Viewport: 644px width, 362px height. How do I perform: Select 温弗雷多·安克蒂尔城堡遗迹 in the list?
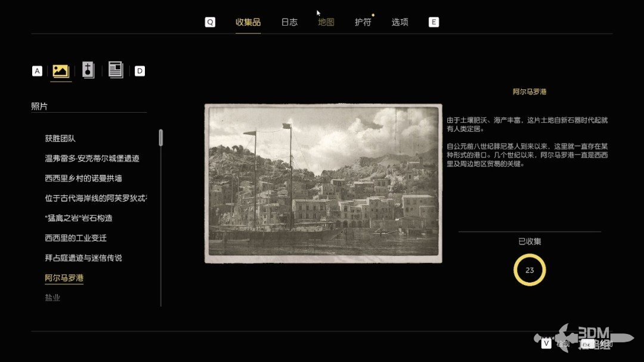tap(92, 159)
